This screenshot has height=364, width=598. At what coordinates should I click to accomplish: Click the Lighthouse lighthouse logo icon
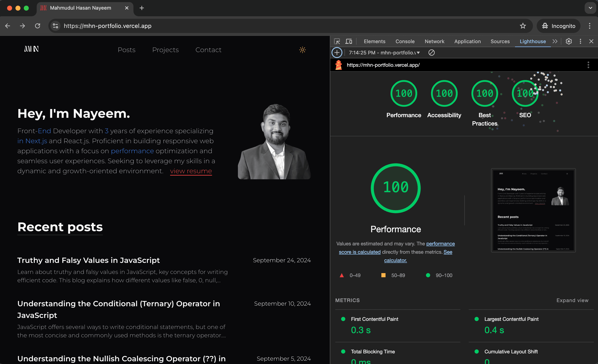point(338,65)
